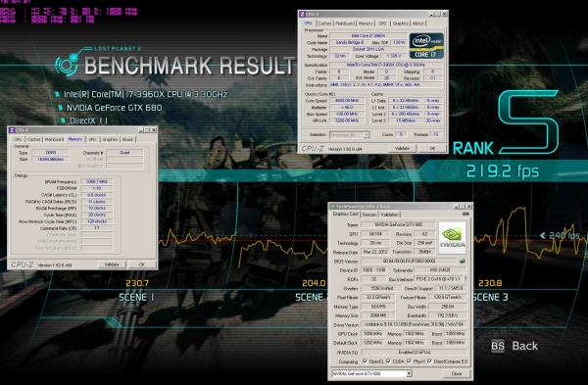
Task: Click the GPU-Z screenshot camera icon
Action: tap(465, 215)
